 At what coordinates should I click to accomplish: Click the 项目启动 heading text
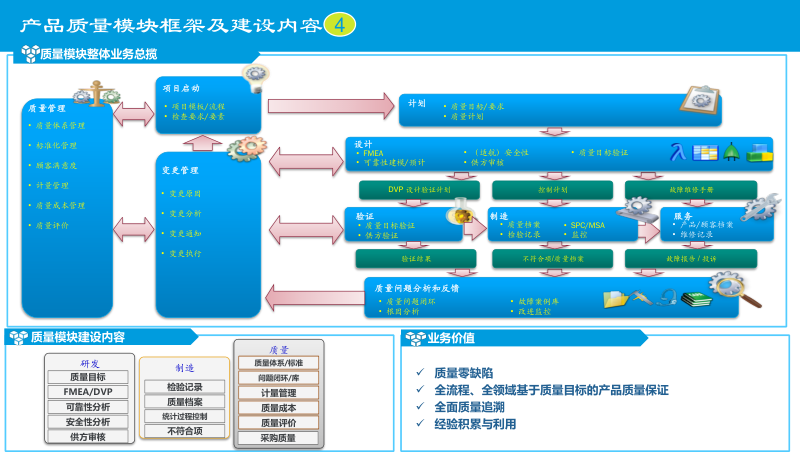(181, 88)
